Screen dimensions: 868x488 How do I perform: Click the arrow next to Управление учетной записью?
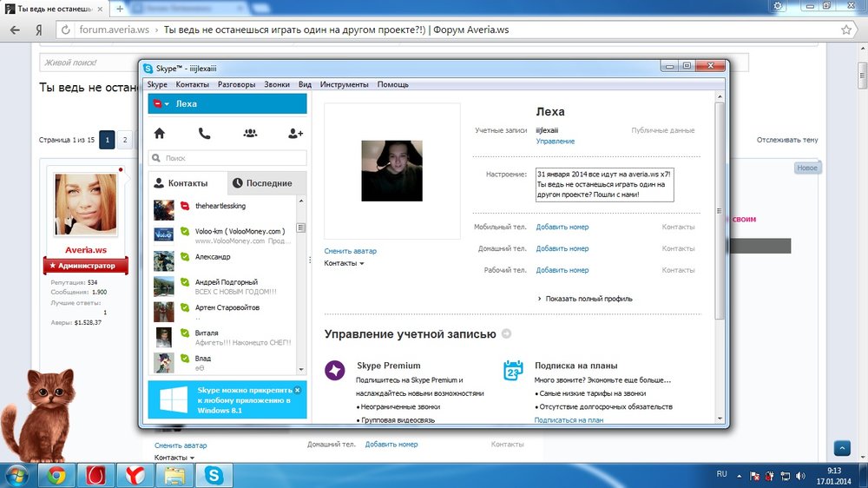click(507, 333)
